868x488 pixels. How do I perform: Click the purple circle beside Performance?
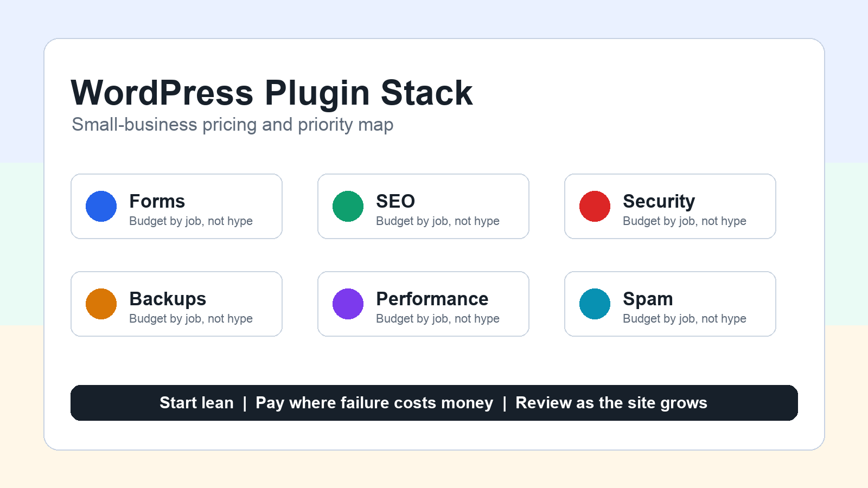coord(348,304)
